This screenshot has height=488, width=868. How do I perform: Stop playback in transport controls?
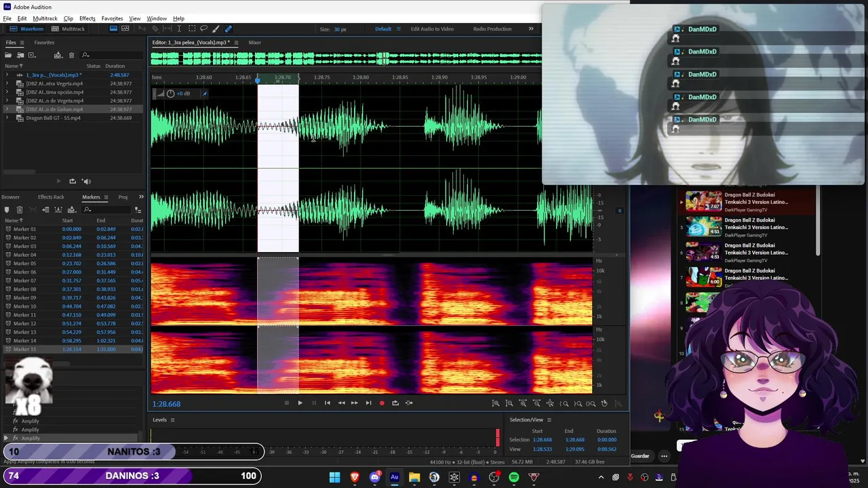click(287, 403)
